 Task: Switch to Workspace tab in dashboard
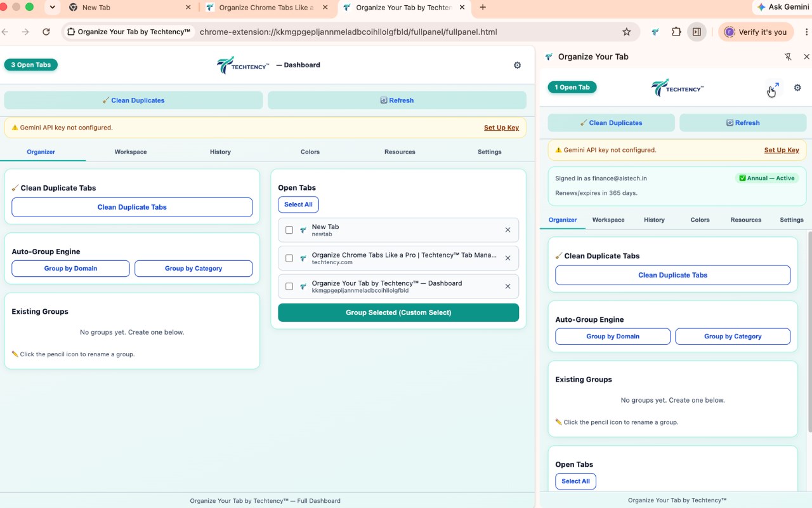pos(131,152)
